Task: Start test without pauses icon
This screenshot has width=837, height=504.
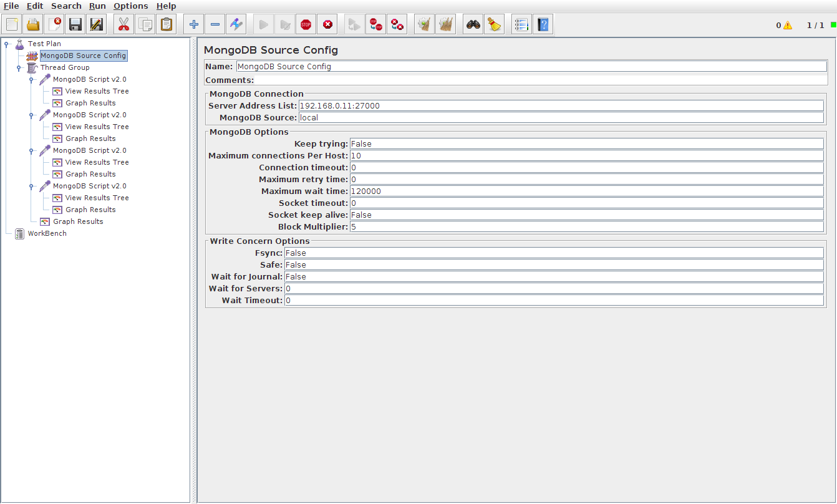Action: 285,25
